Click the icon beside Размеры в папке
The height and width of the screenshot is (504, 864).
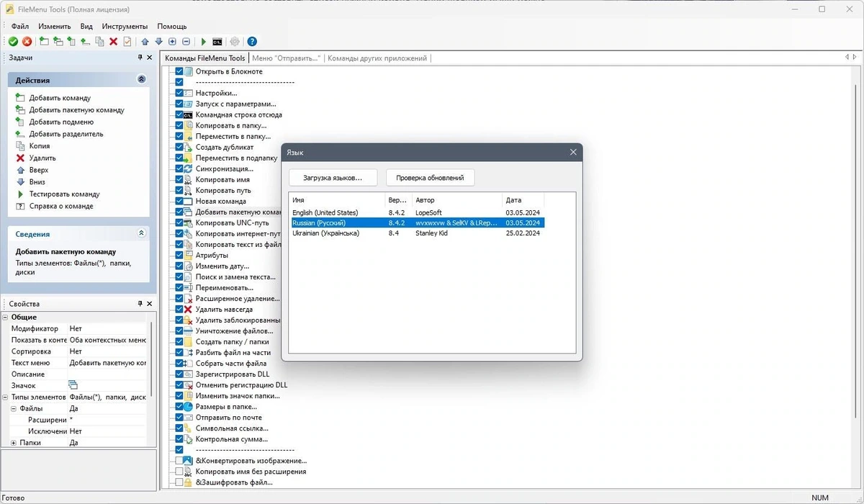[189, 407]
